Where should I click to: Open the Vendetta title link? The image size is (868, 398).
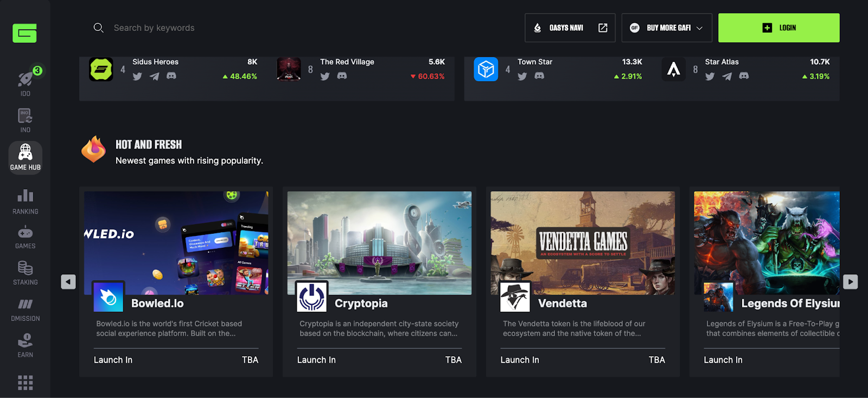(563, 304)
